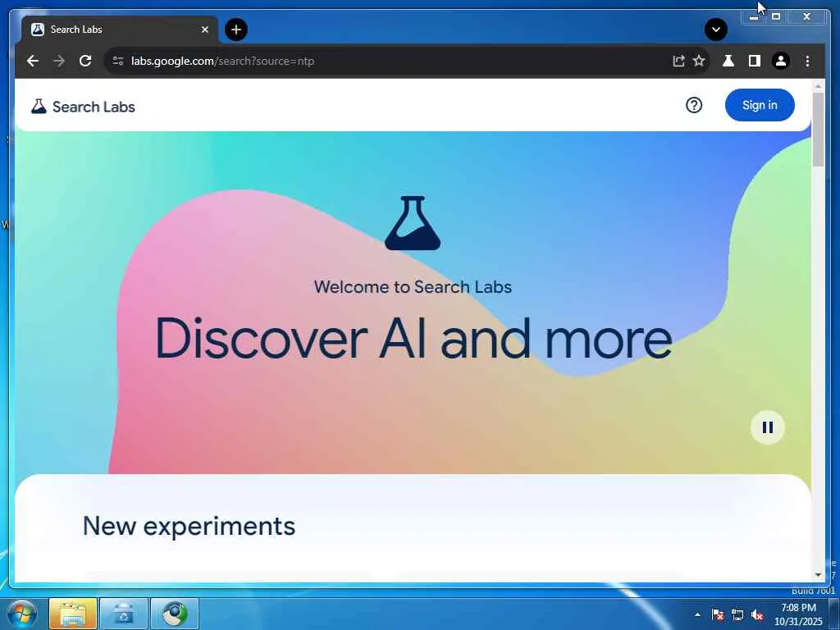The height and width of the screenshot is (630, 840).
Task: Reload the Search Labs page
Action: coord(85,61)
